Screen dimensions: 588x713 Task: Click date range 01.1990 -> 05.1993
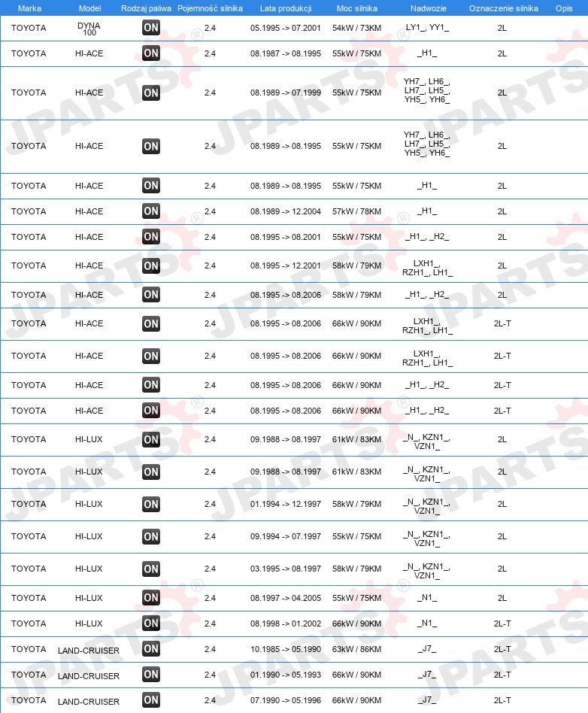click(x=286, y=675)
